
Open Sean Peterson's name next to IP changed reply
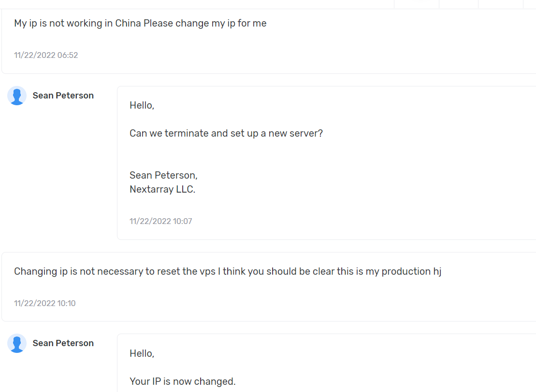point(63,343)
